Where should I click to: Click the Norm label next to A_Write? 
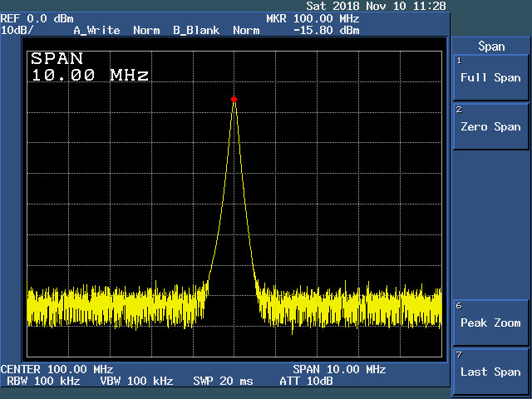pyautogui.click(x=146, y=30)
